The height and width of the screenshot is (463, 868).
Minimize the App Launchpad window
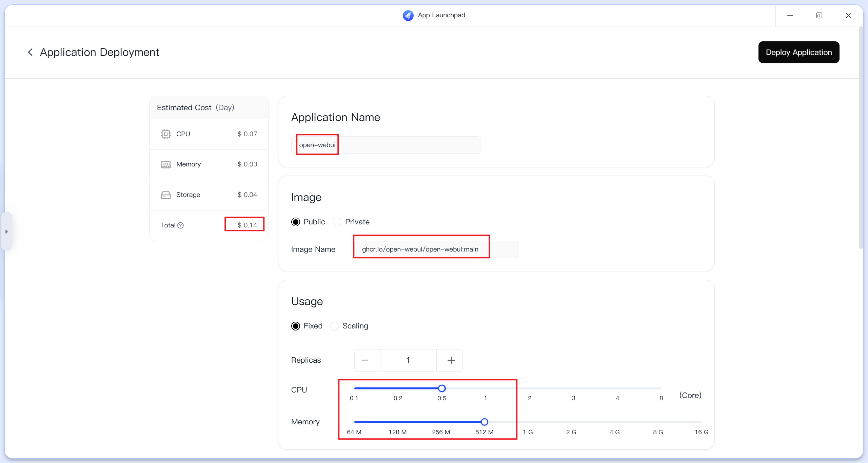(x=790, y=15)
